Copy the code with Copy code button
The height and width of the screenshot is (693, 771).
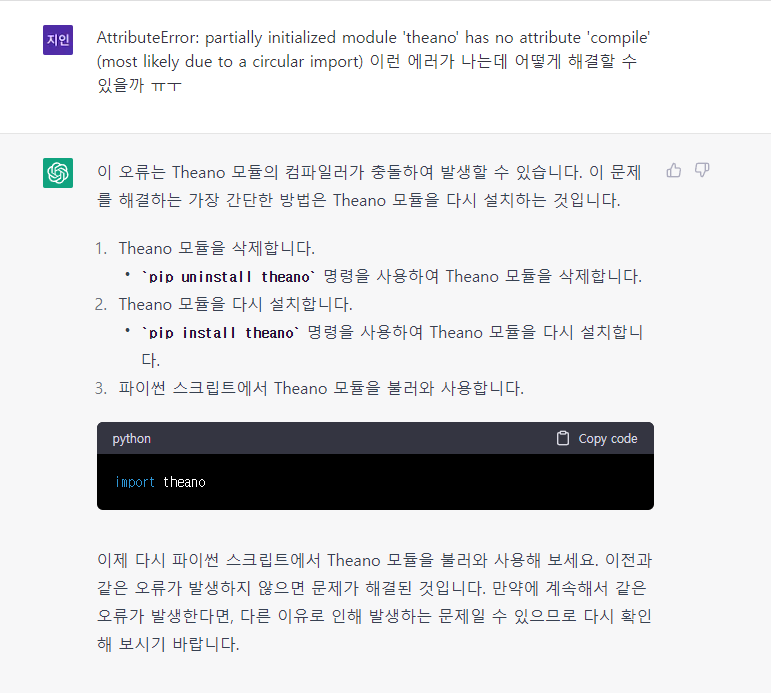(x=597, y=438)
